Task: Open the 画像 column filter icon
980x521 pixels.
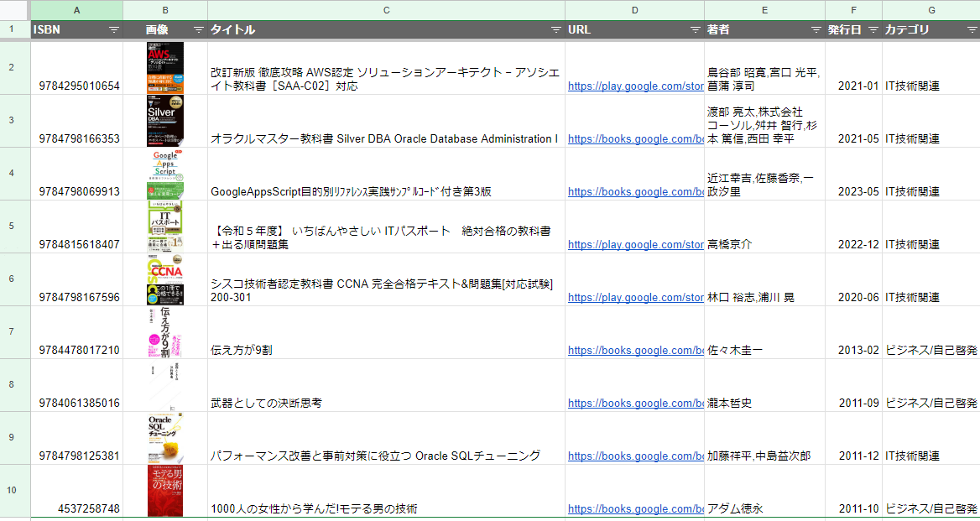Action: click(199, 29)
